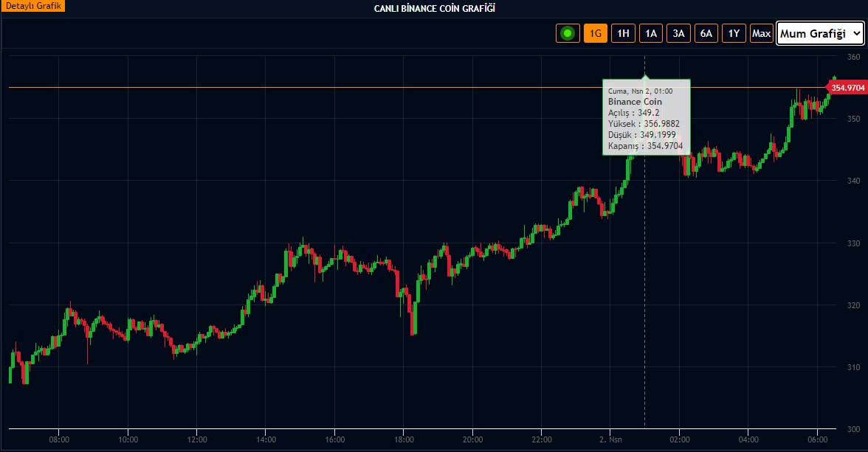The height and width of the screenshot is (452, 868).
Task: Open the Mum Grafiği chart type dropdown
Action: [x=820, y=33]
